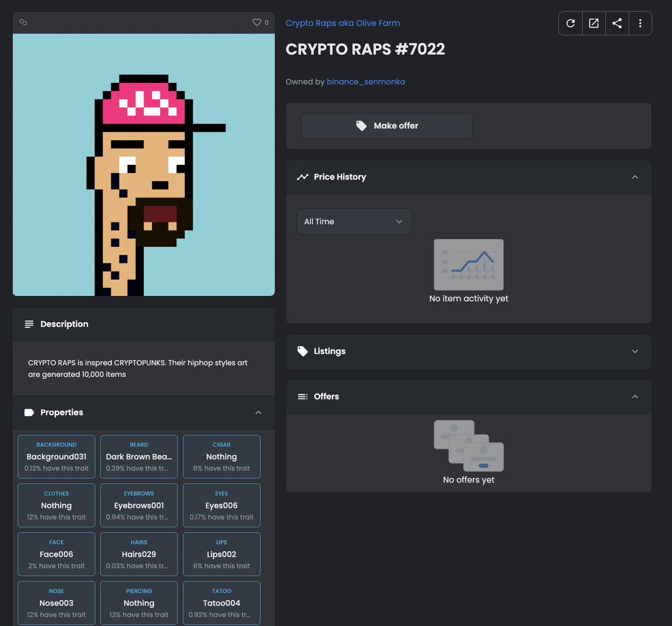Select the Background031 trait card
672x626 pixels.
click(57, 457)
